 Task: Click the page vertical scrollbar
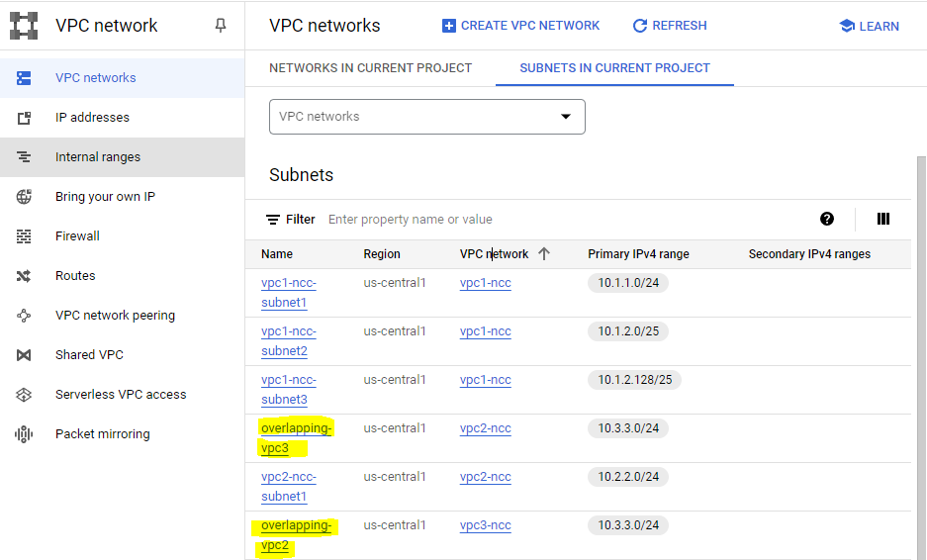tap(922, 358)
